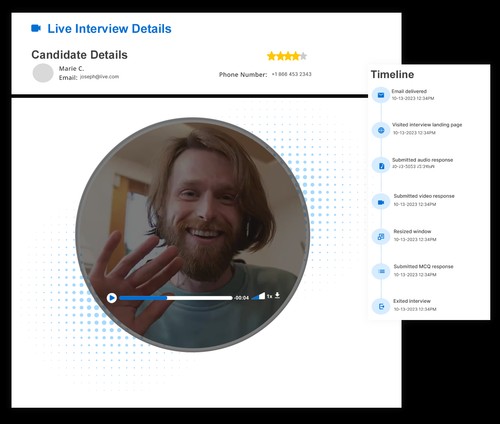500x424 pixels.
Task: Change the 1x playback speed
Action: coord(269,296)
